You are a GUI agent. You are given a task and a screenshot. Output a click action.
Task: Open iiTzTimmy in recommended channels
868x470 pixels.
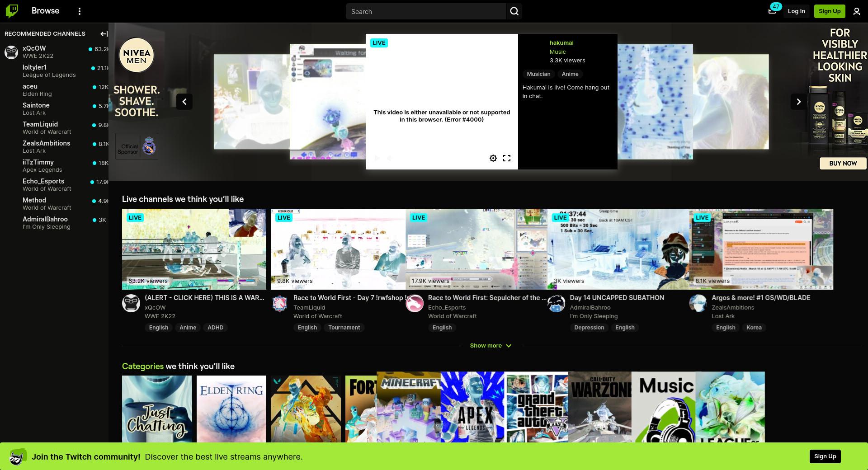coord(54,166)
